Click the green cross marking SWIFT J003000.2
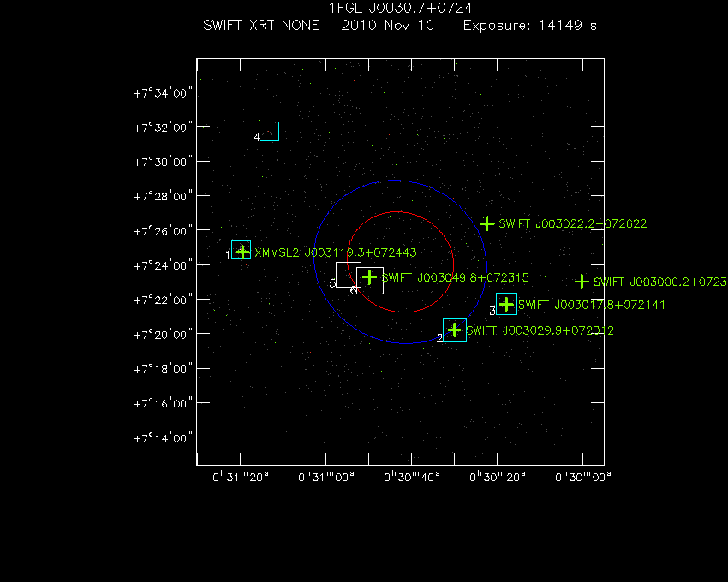 click(582, 282)
